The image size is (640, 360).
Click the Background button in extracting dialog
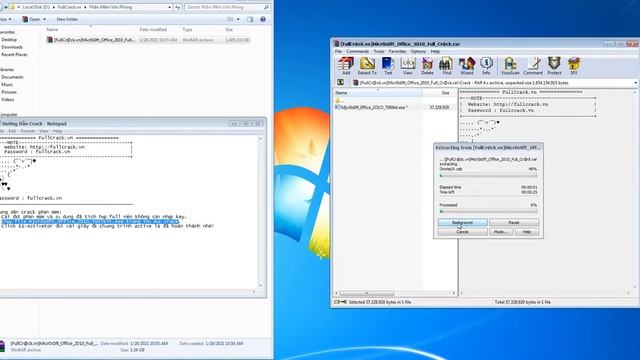462,222
